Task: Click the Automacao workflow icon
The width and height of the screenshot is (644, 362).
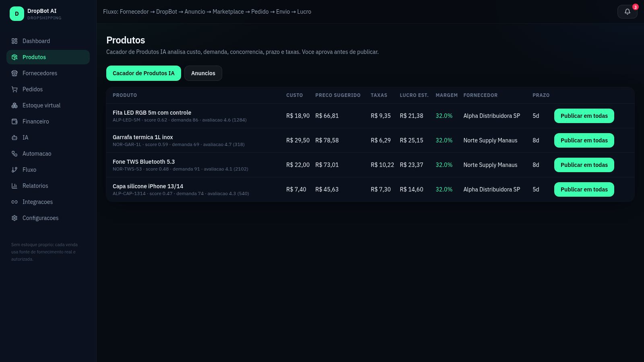Action: pos(14,154)
